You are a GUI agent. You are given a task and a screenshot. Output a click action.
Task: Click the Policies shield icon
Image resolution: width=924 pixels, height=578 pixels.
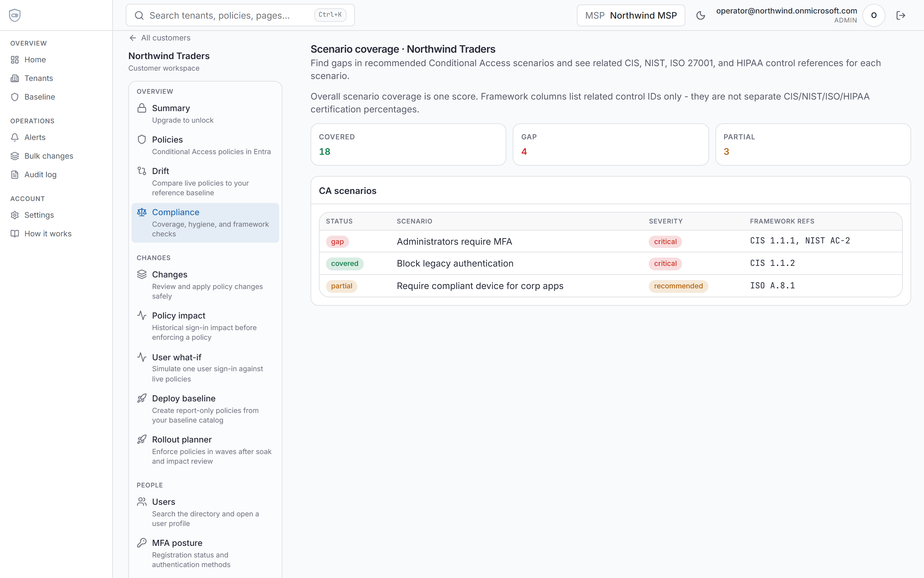click(142, 140)
